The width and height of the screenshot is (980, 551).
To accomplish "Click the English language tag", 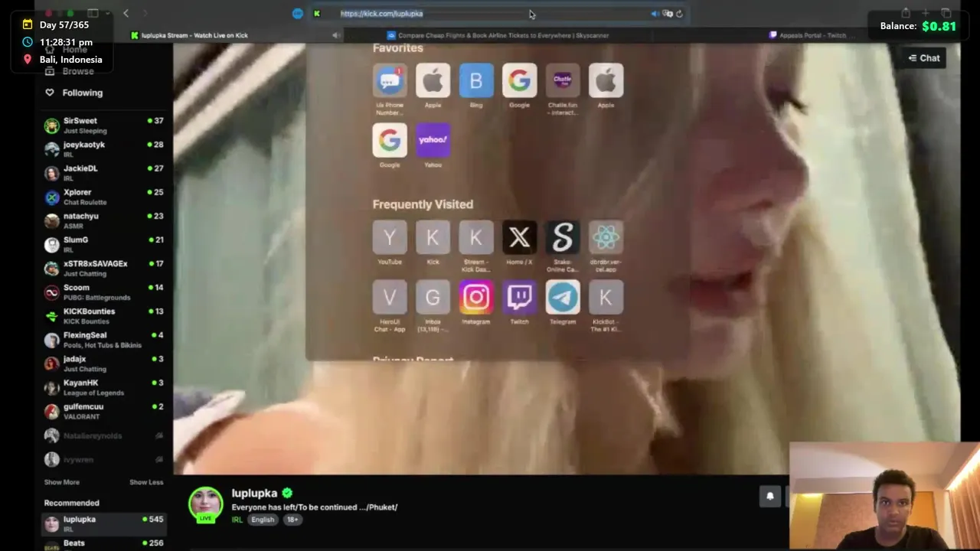I will 263,520.
